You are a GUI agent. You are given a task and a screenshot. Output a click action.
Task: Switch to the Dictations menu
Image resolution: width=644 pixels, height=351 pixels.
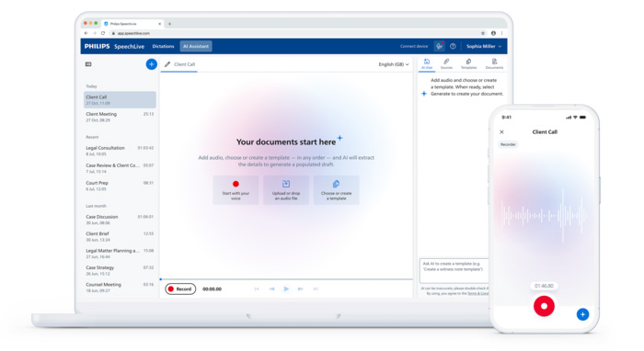(x=163, y=46)
